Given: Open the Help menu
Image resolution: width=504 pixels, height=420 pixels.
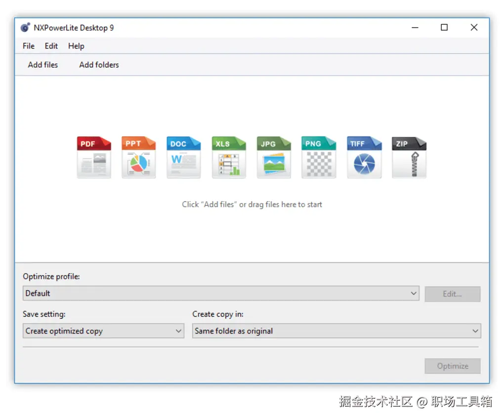Looking at the screenshot, I should coord(76,46).
